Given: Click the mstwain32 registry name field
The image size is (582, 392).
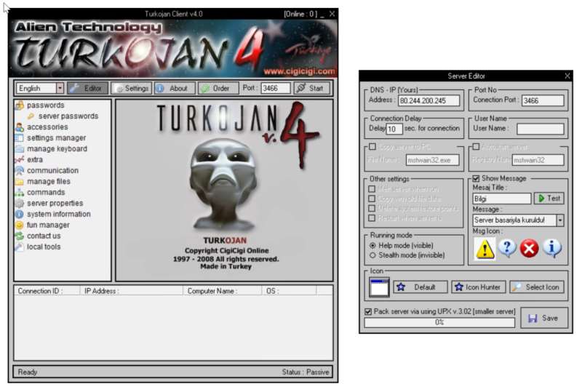Looking at the screenshot, I should [538, 160].
